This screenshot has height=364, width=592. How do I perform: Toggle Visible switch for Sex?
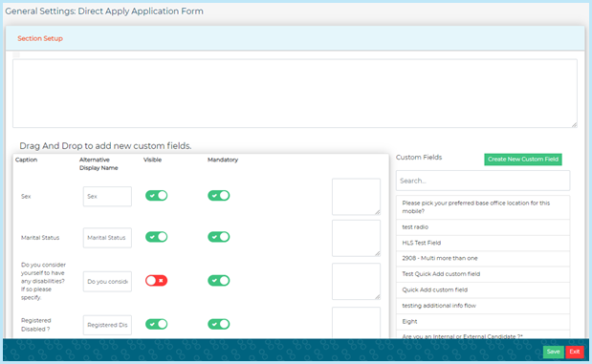point(156,196)
